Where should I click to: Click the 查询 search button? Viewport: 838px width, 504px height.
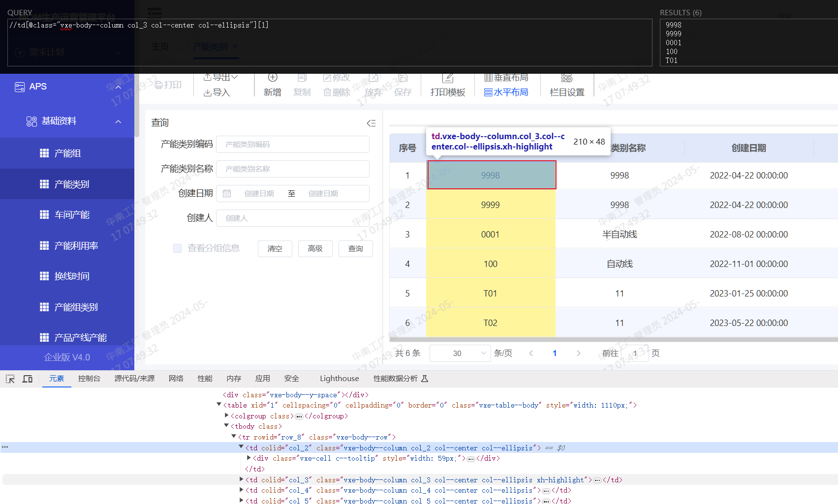point(355,249)
